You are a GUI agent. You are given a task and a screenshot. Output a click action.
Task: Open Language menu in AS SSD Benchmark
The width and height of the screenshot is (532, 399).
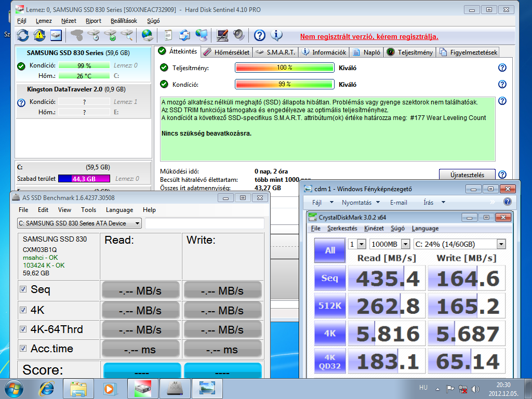coord(119,210)
